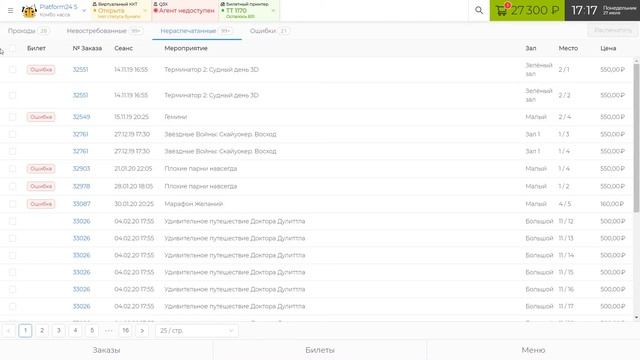Go to page 5
The image size is (640, 360).
coord(92,331)
